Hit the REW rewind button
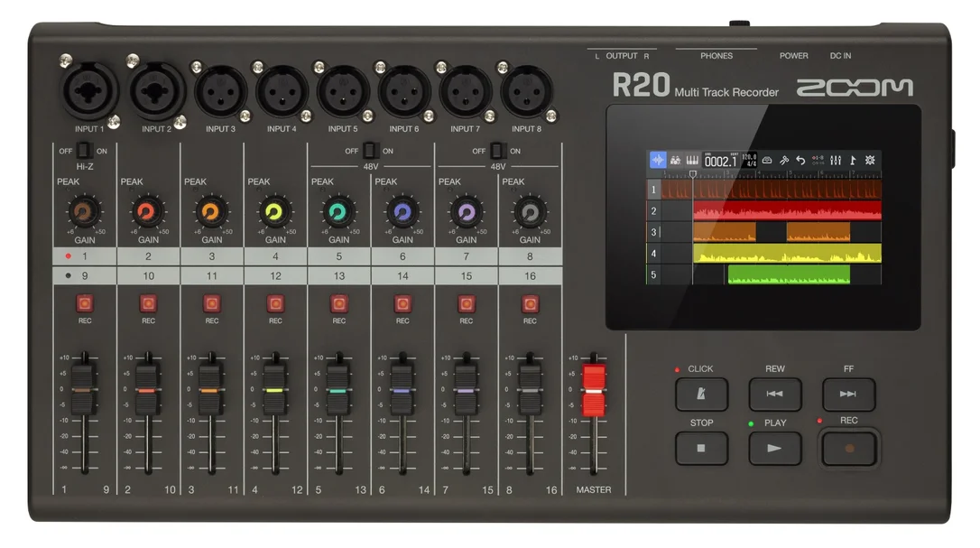Viewport: 980px width, 548px height. click(775, 395)
